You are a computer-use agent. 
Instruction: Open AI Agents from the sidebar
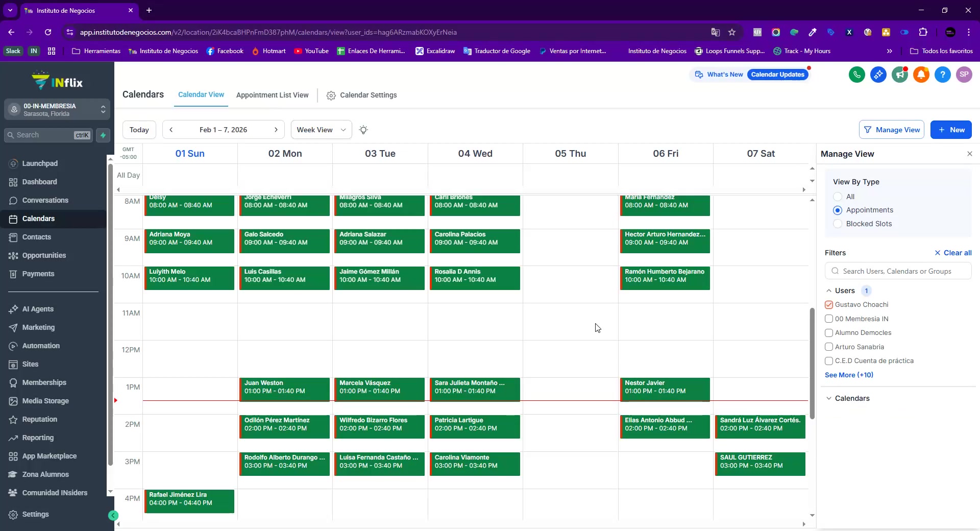pyautogui.click(x=38, y=309)
